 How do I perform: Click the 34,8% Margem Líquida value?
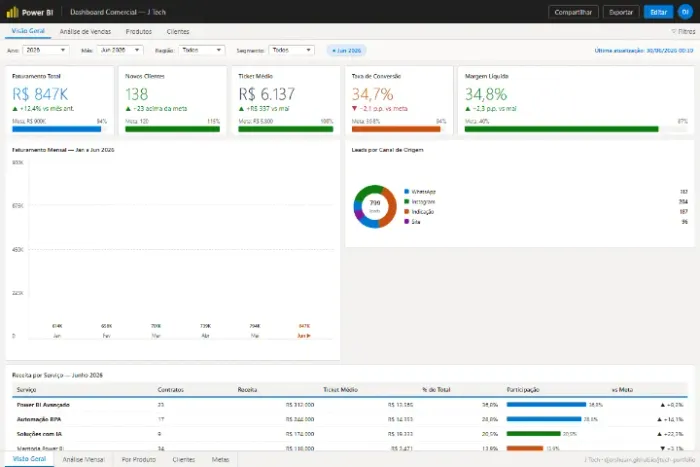pos(486,94)
